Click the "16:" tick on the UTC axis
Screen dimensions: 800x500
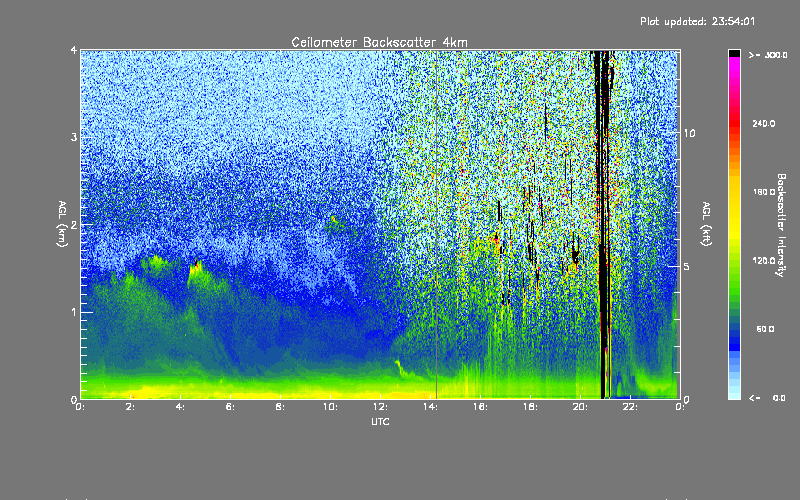point(480,407)
